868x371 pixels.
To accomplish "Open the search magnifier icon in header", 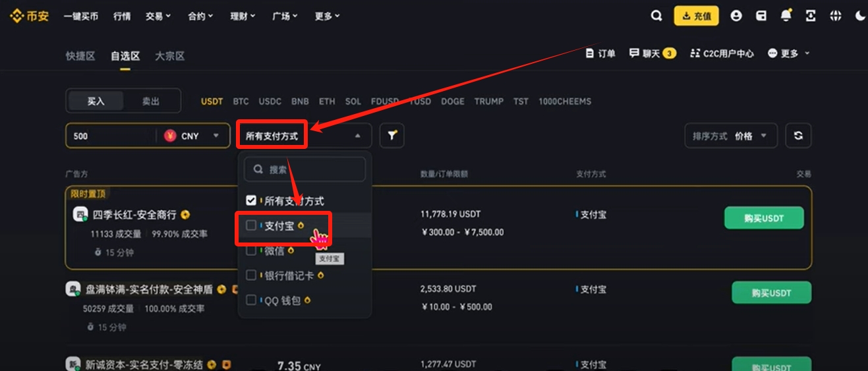I will pos(656,16).
